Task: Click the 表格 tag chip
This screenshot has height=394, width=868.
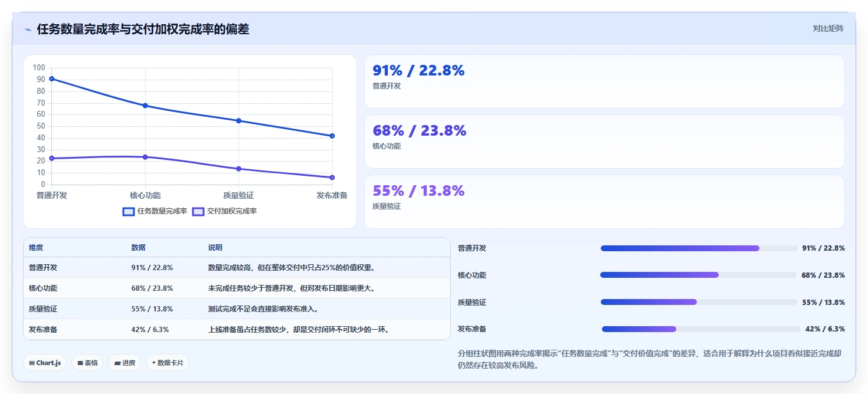Action: click(x=87, y=363)
